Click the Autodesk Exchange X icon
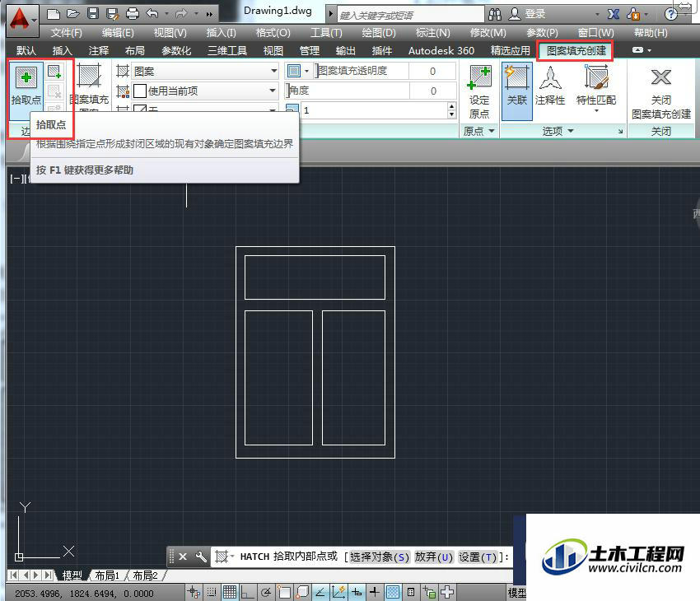Screen dimensions: 700x601 614,14
